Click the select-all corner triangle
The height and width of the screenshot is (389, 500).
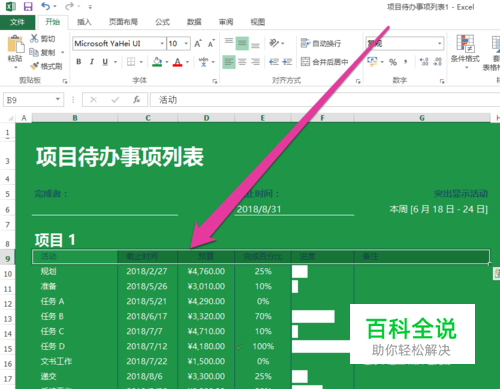(x=10, y=118)
